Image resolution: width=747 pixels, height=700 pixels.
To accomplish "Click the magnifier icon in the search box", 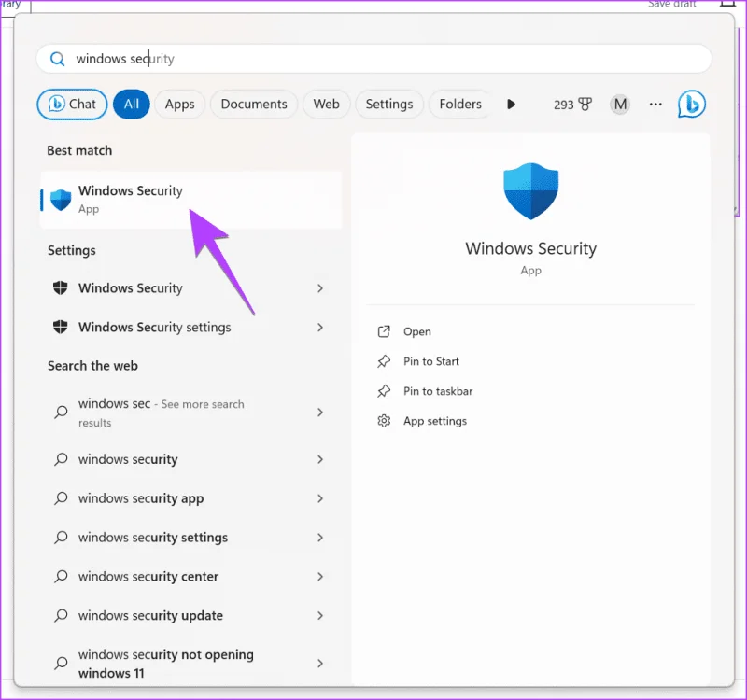I will [x=58, y=59].
